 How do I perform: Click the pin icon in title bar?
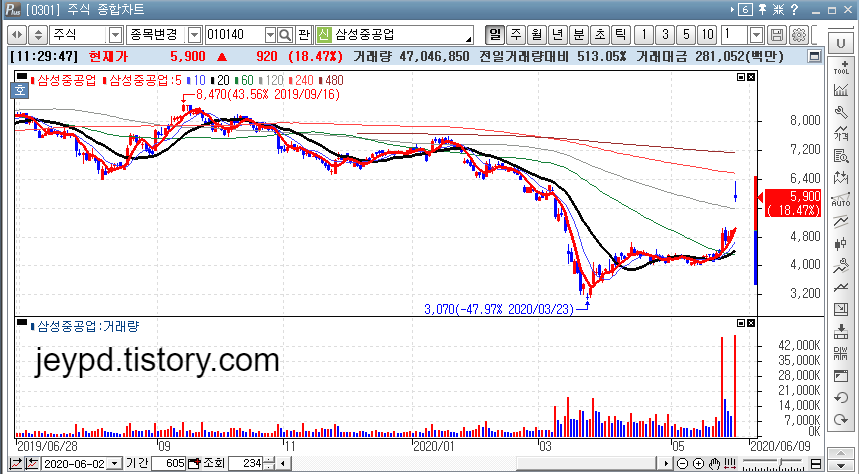pos(762,9)
